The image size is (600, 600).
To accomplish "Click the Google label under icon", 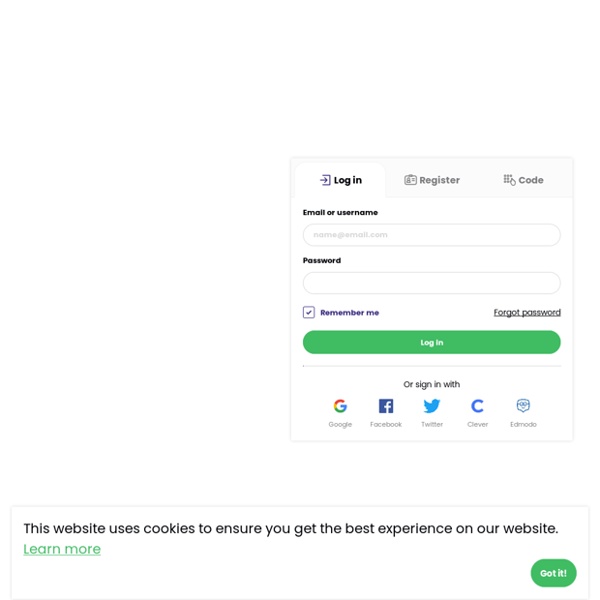I will 340,424.
